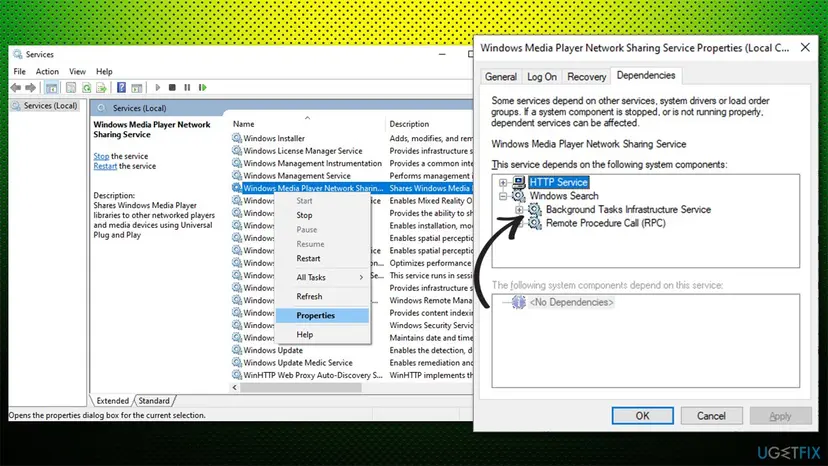Switch to the Log On tab
Viewport: 828px width, 466px height.
click(x=542, y=77)
